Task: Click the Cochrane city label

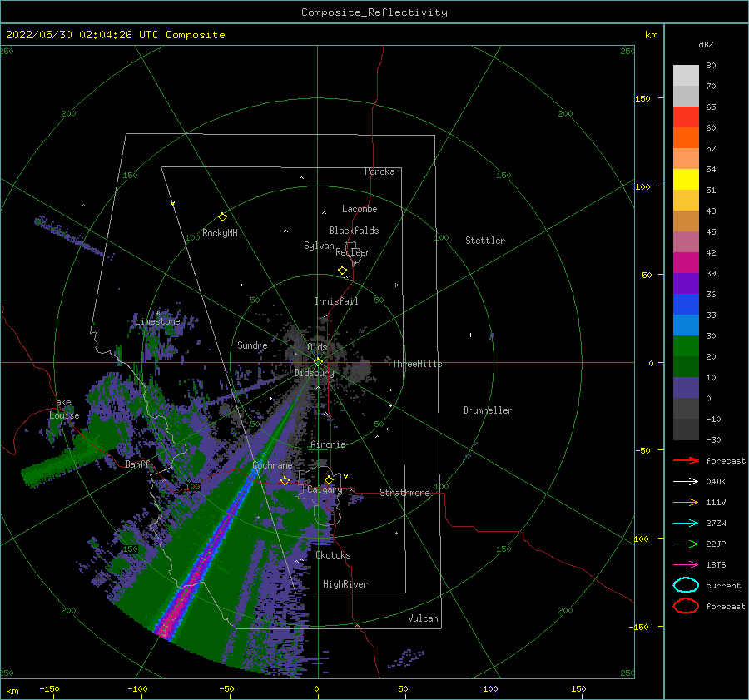Action: 272,465
